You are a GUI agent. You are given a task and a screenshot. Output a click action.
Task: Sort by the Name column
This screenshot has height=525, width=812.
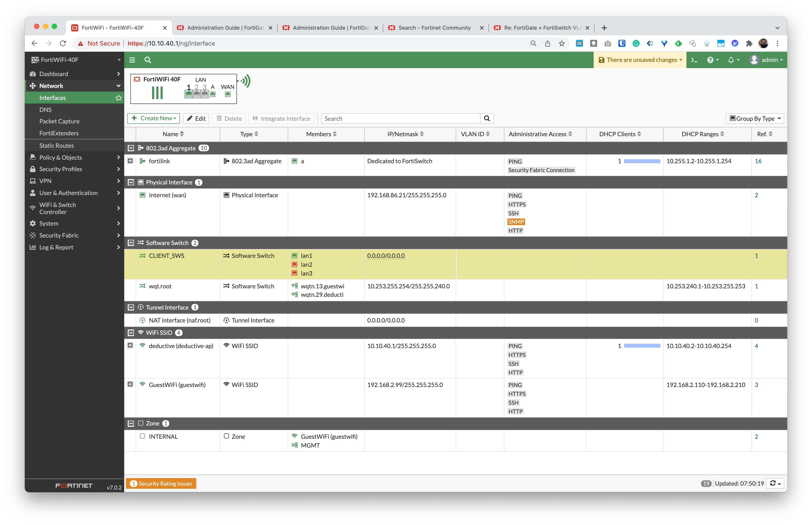coord(173,134)
